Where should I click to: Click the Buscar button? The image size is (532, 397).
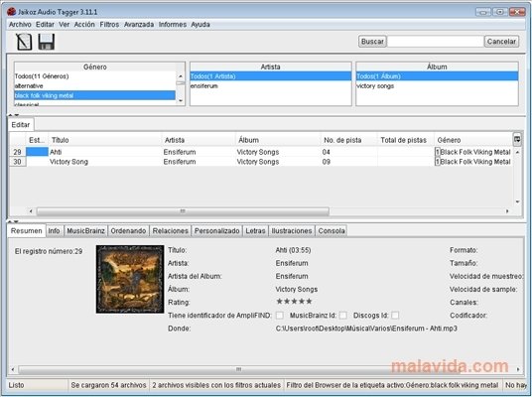372,42
